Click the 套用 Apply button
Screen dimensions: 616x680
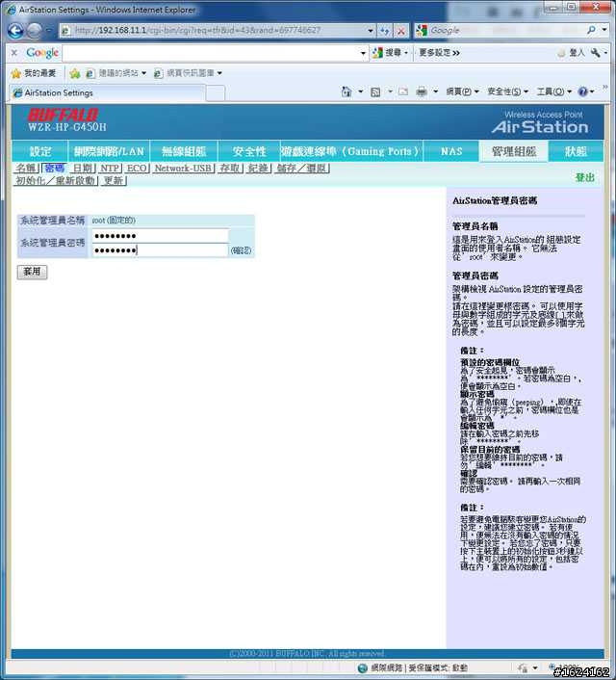pos(32,272)
